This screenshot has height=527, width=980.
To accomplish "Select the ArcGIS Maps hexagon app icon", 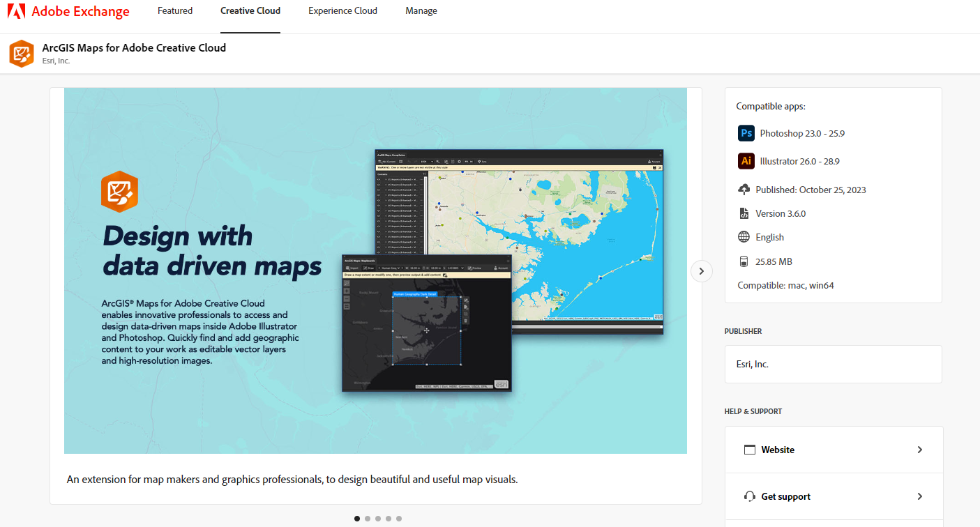I will point(21,53).
